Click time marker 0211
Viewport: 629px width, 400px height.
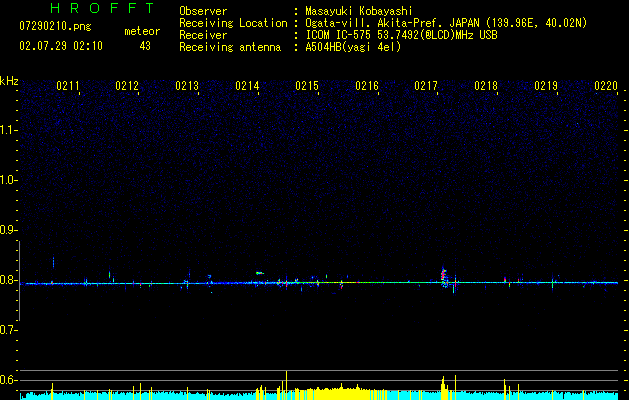(68, 86)
